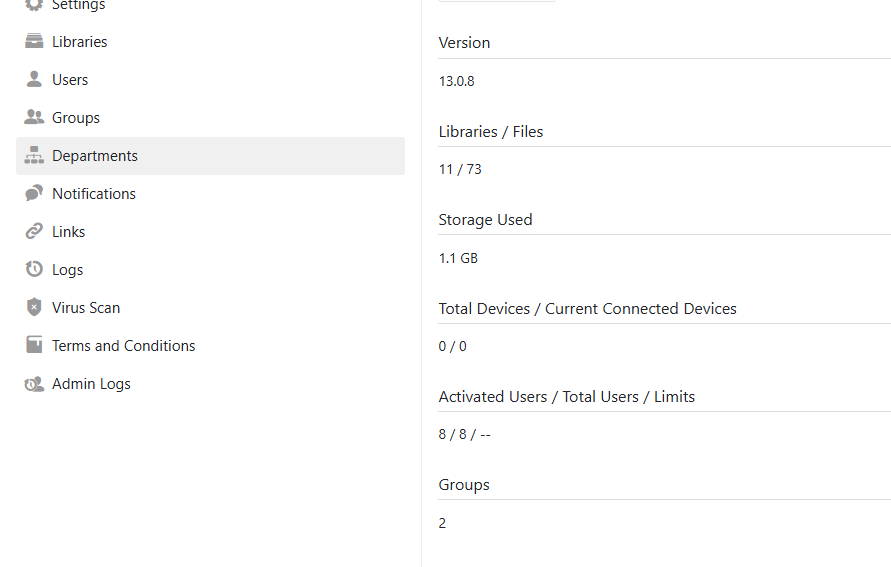
Task: Click the Departments org-chart icon
Action: click(34, 155)
